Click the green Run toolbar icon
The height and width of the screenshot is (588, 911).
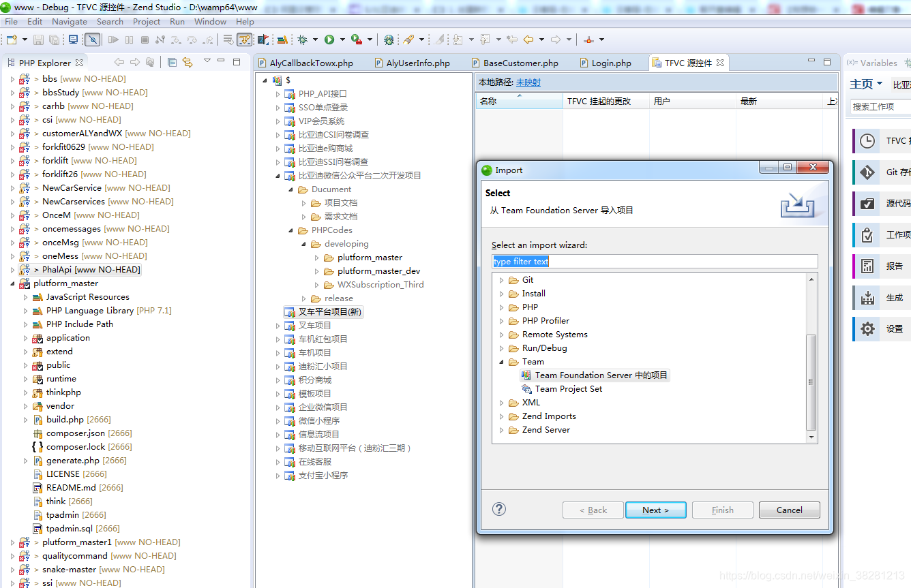pyautogui.click(x=329, y=40)
